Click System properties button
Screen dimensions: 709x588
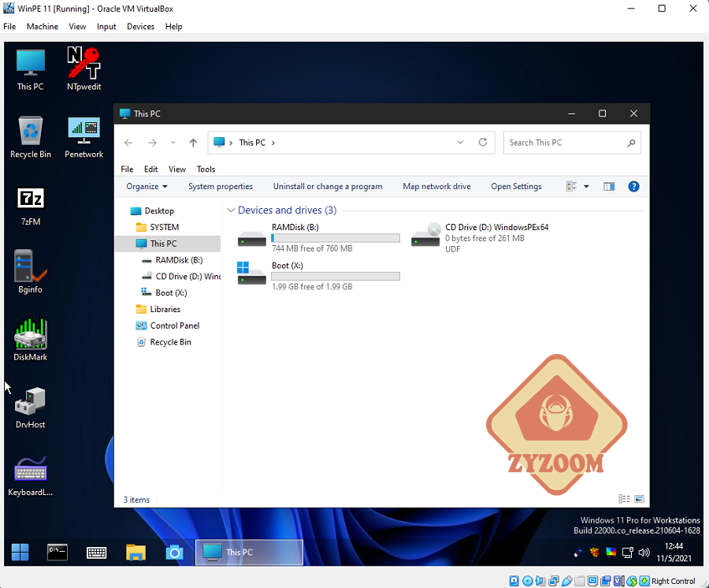tap(221, 186)
